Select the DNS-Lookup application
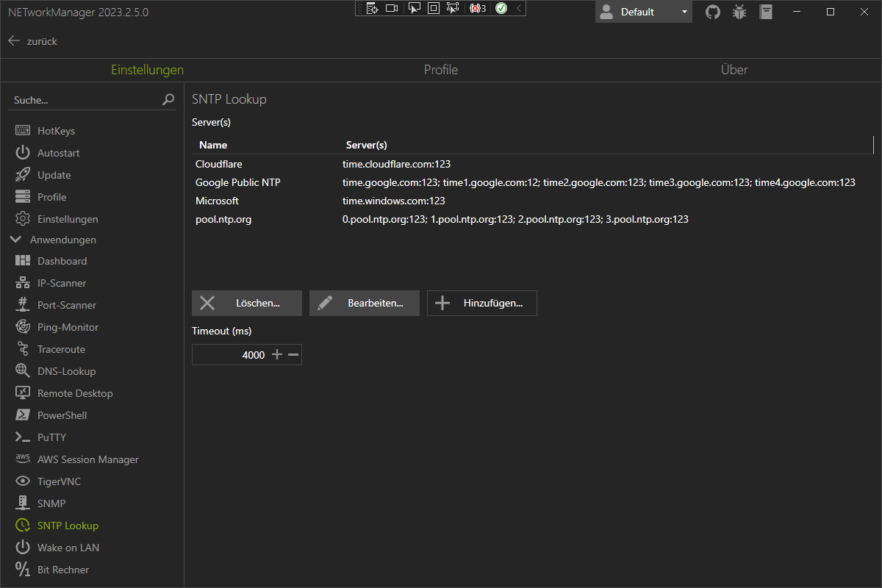 click(65, 370)
